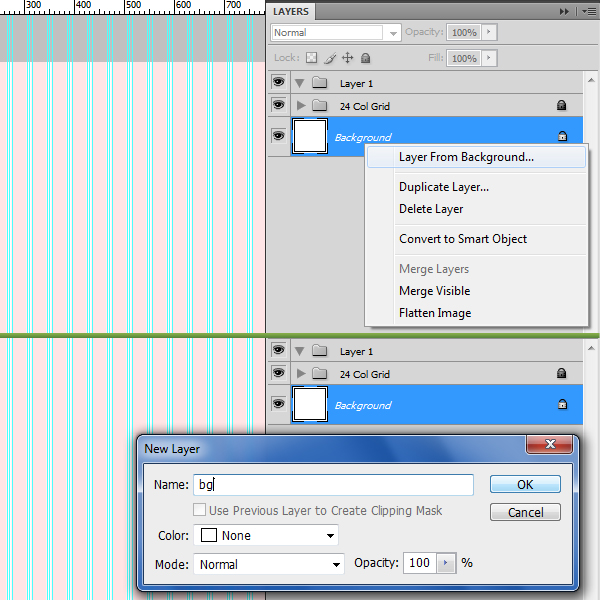This screenshot has height=600, width=600.
Task: Click folder icon of upper Layer 1 group
Action: (320, 83)
